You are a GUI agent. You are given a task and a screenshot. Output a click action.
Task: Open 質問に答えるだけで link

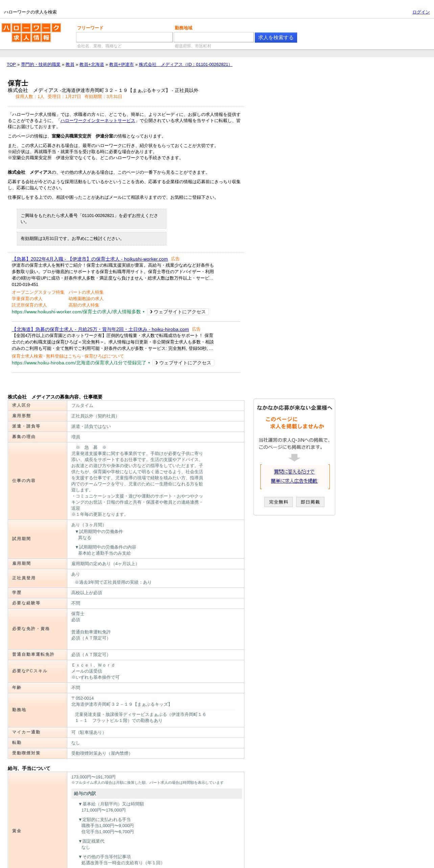point(294,472)
